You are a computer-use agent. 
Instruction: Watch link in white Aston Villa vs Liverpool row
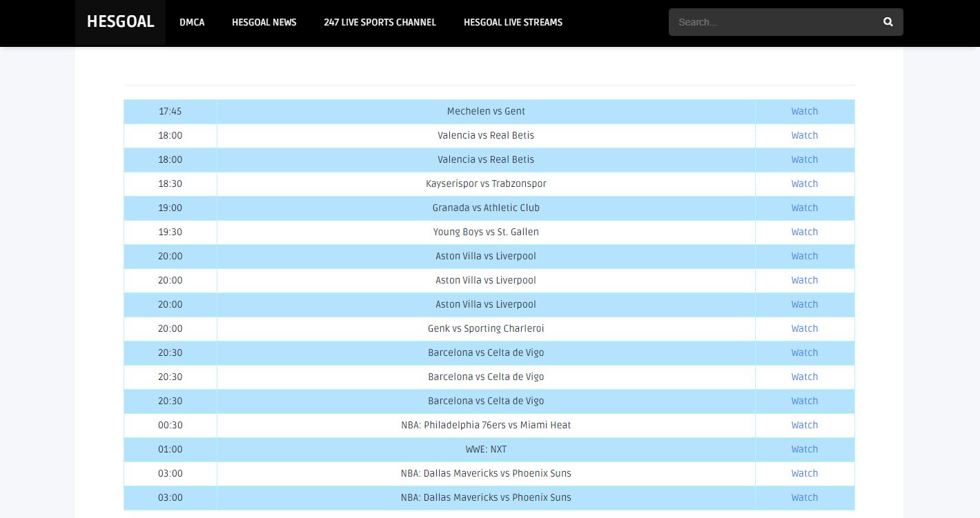[x=805, y=280]
